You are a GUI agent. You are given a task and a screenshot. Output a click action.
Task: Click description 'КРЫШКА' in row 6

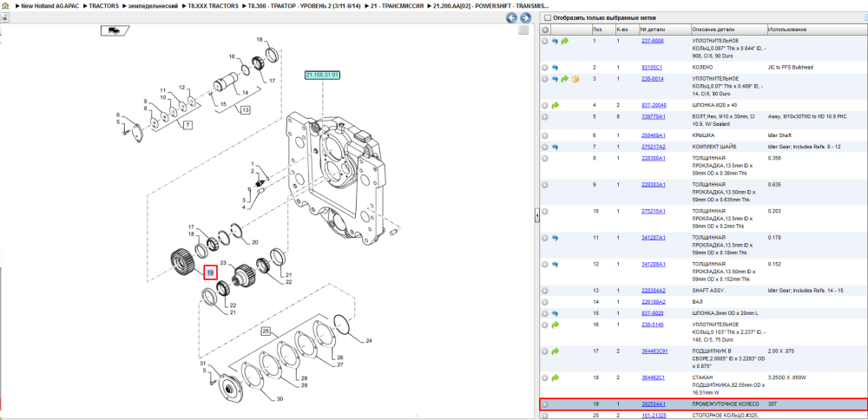(703, 135)
